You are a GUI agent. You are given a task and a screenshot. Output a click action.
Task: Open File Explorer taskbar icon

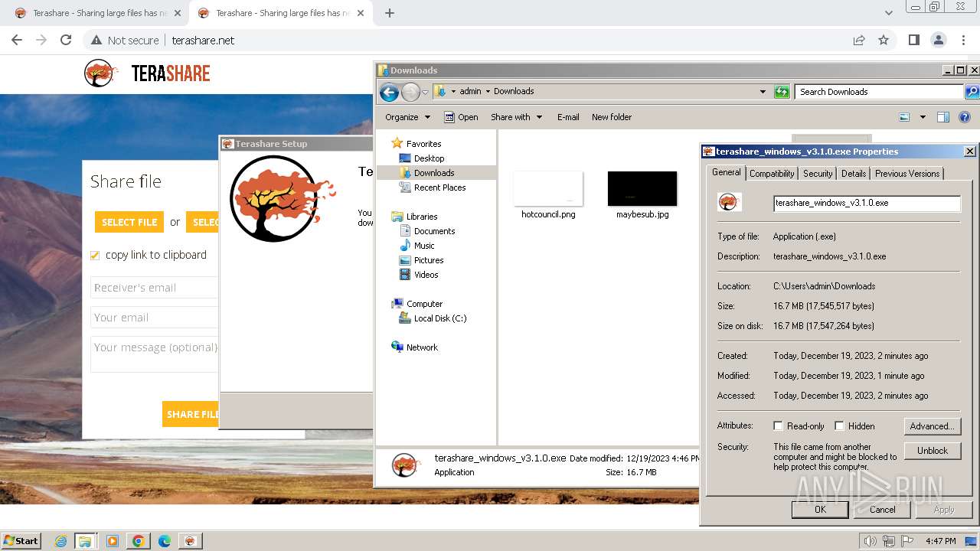pyautogui.click(x=85, y=541)
